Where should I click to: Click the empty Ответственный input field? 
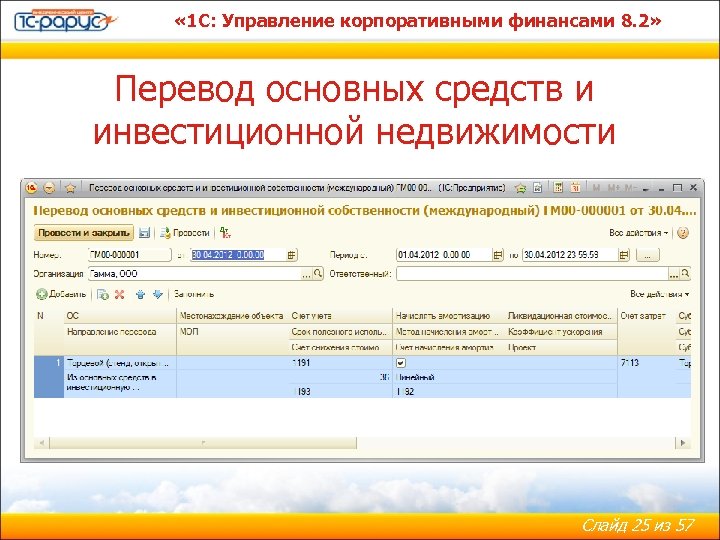532,274
